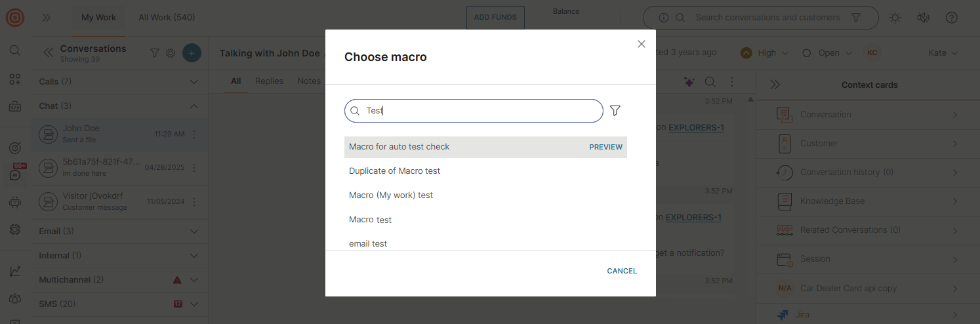The height and width of the screenshot is (324, 980).
Task: Close the Choose macro dialog
Action: coord(642,44)
